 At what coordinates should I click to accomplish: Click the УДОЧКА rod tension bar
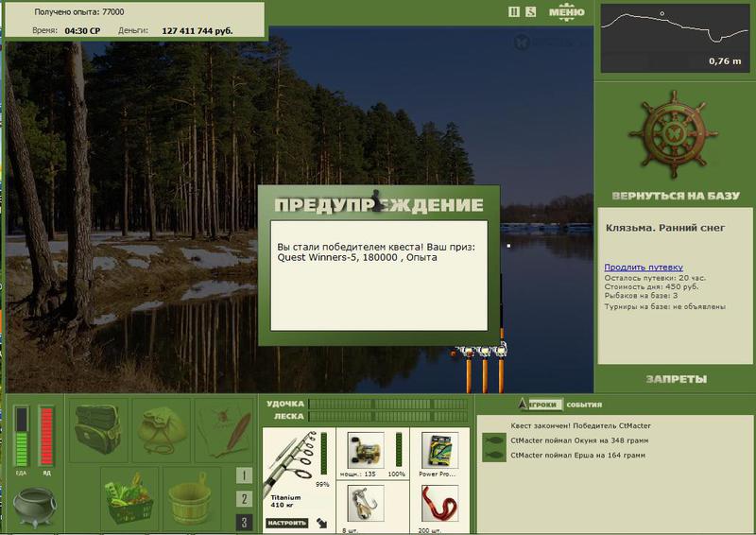pyautogui.click(x=388, y=404)
